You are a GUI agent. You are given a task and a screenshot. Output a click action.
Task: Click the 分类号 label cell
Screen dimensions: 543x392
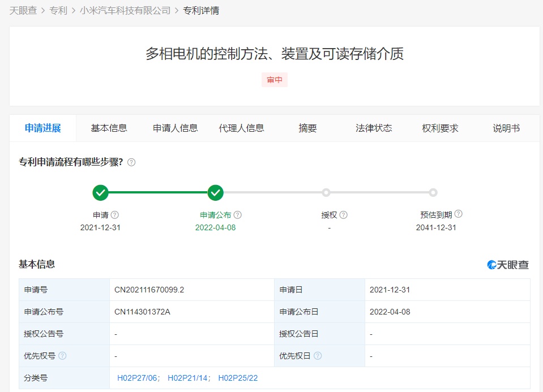(x=64, y=378)
